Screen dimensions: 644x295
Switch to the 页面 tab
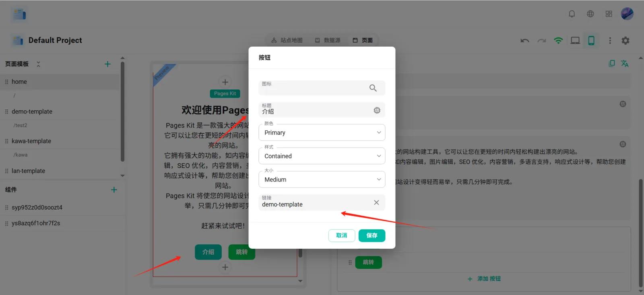pos(363,40)
